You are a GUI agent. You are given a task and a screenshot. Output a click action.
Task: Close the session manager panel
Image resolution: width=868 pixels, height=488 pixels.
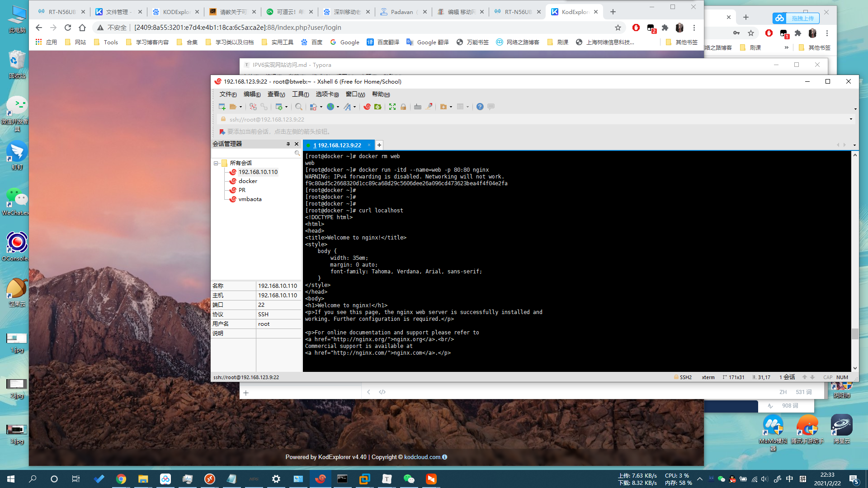click(x=297, y=144)
